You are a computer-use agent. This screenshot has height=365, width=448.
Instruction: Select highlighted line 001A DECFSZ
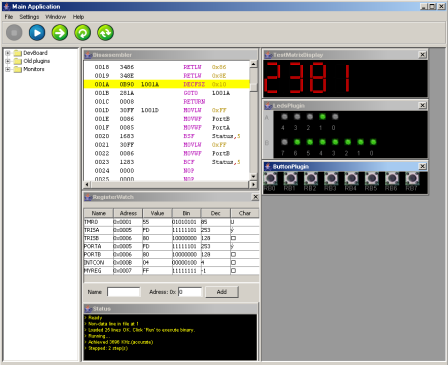coord(166,84)
